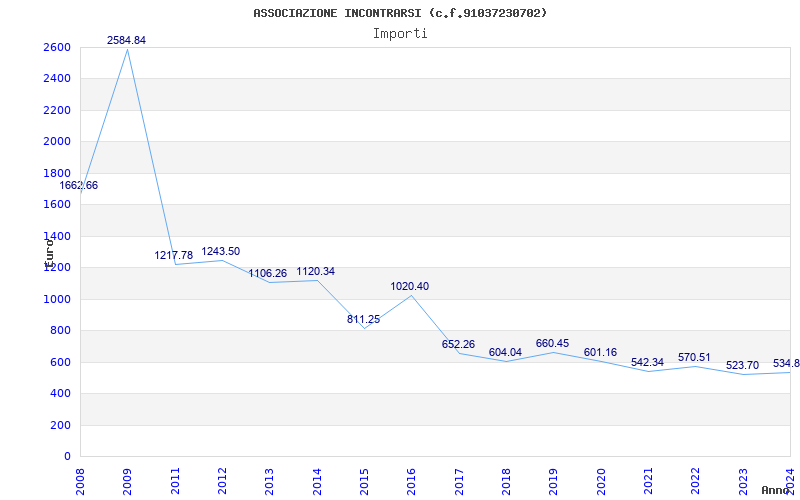The width and height of the screenshot is (800, 500).
Task: Select the 1020.40 data label
Action: (x=410, y=287)
